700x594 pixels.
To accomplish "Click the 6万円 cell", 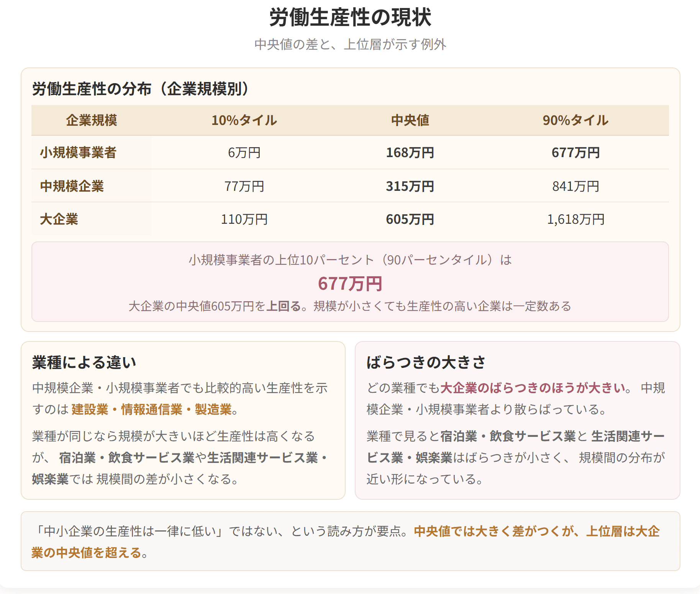I will [244, 153].
